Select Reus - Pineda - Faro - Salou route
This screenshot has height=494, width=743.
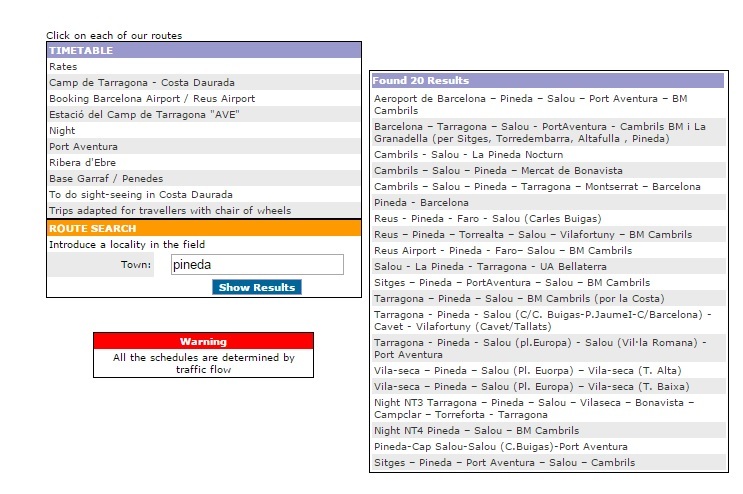click(x=487, y=219)
